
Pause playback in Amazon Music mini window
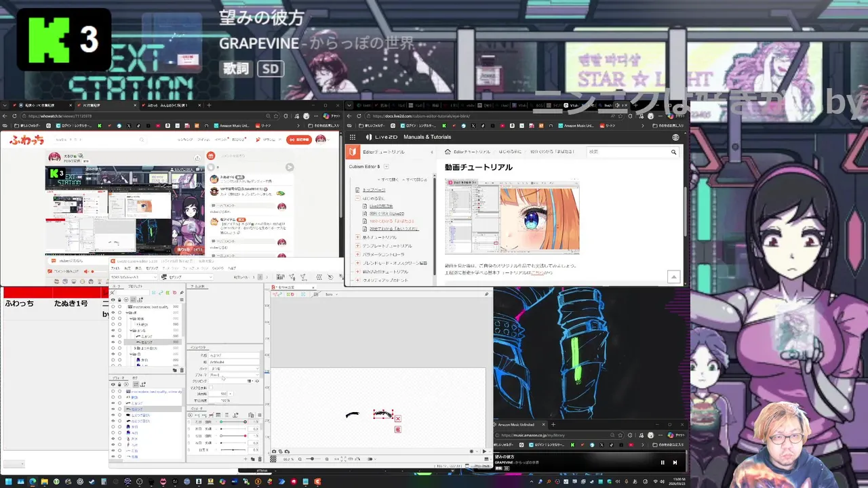(x=663, y=462)
